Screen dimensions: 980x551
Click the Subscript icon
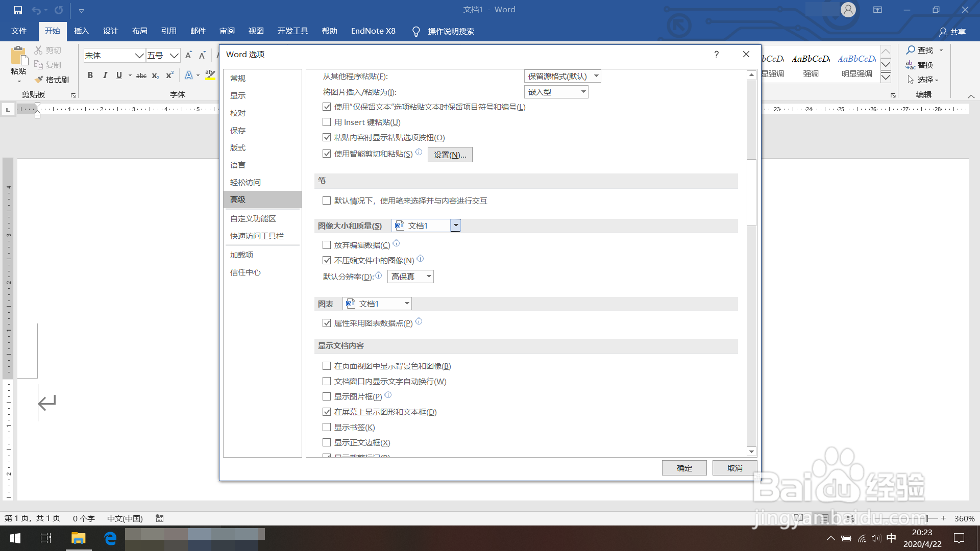pos(156,76)
